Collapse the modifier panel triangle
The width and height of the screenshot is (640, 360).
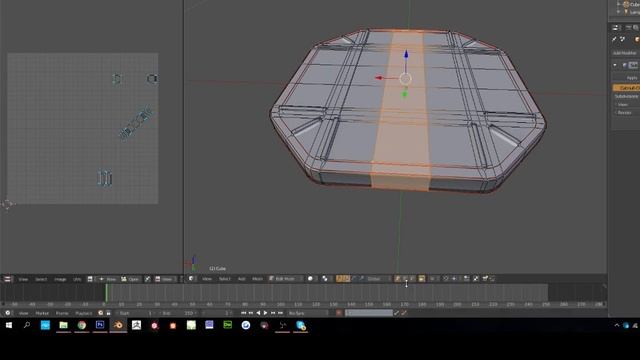(615, 65)
